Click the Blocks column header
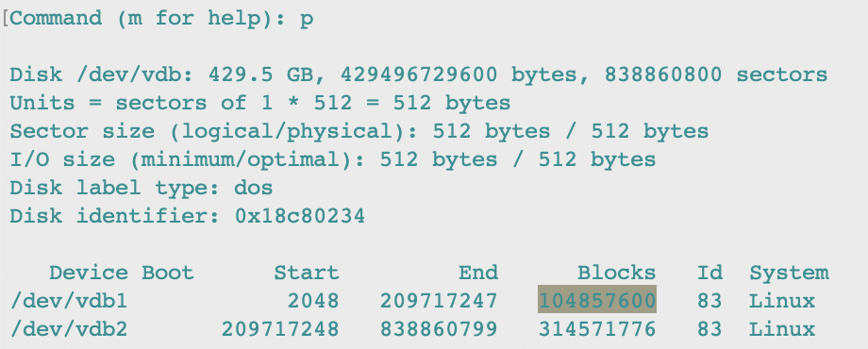The image size is (868, 349). coord(617,272)
